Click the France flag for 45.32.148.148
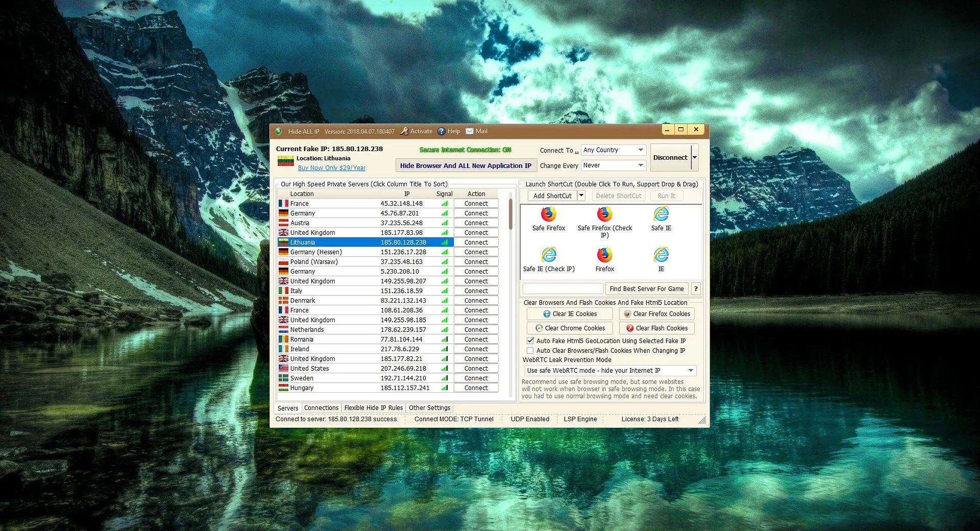This screenshot has width=980, height=531. click(x=283, y=203)
